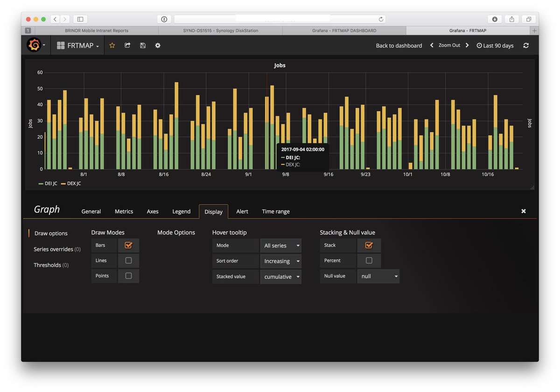The width and height of the screenshot is (560, 392).
Task: Open the Time range tab
Action: coord(276,211)
